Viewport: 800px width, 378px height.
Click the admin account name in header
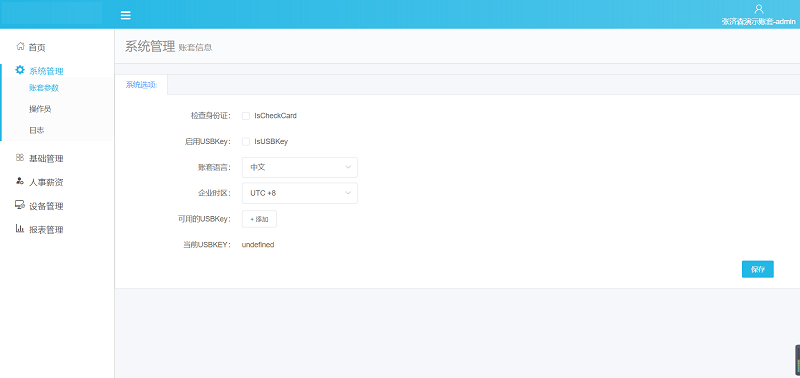758,21
